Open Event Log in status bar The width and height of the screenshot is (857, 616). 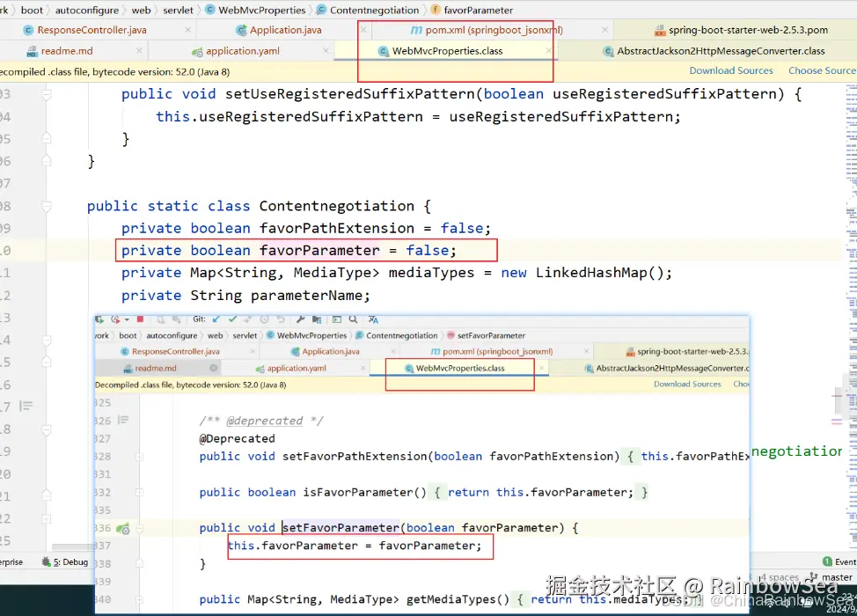[840, 562]
